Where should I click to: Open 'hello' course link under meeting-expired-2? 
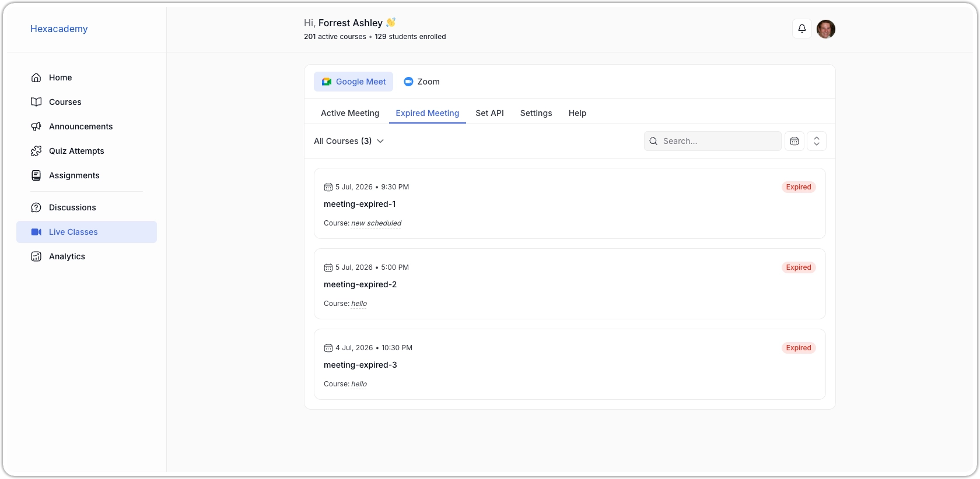pos(359,304)
